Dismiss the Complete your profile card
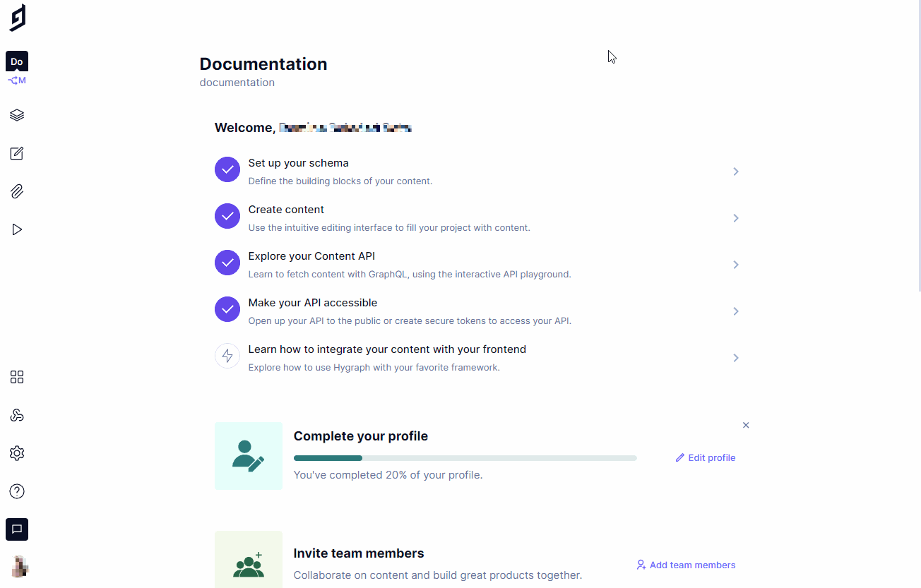This screenshot has width=921, height=588. [746, 425]
